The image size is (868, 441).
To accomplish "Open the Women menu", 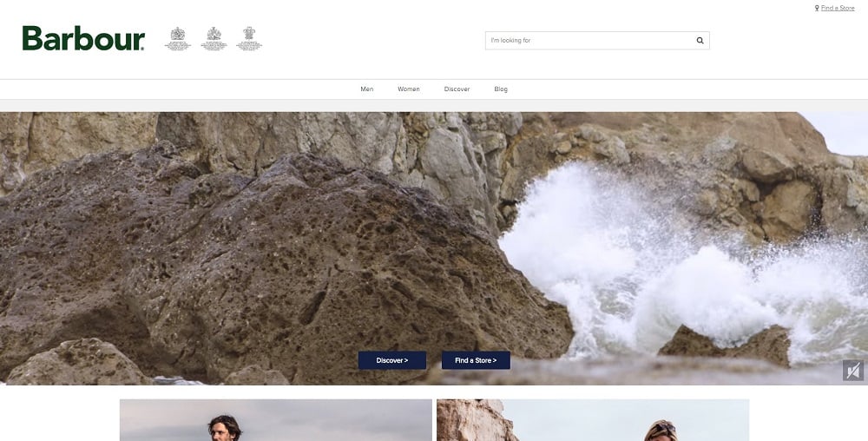I will coord(409,89).
